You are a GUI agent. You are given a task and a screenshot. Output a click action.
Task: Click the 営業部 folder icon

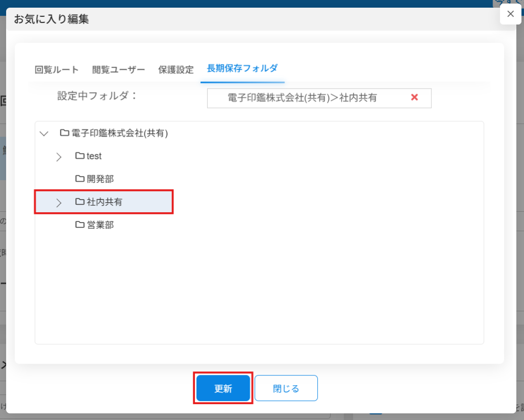pyautogui.click(x=79, y=225)
